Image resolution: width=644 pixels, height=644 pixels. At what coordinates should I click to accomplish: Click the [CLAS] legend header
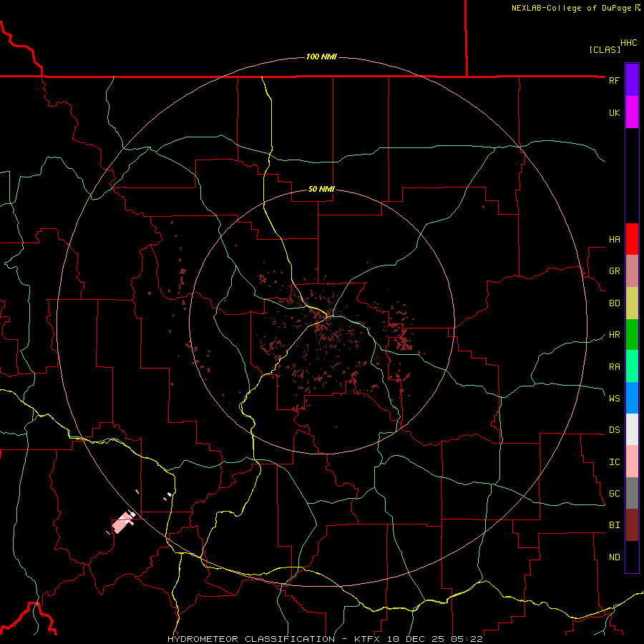(x=605, y=49)
